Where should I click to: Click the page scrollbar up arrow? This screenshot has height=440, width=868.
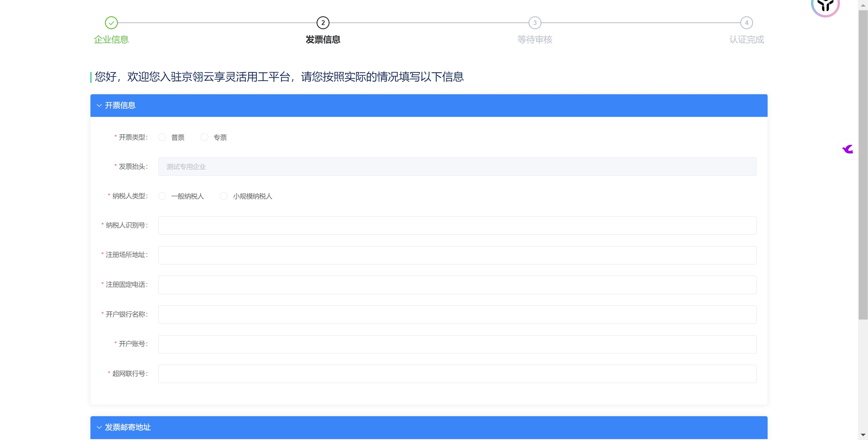pos(863,5)
